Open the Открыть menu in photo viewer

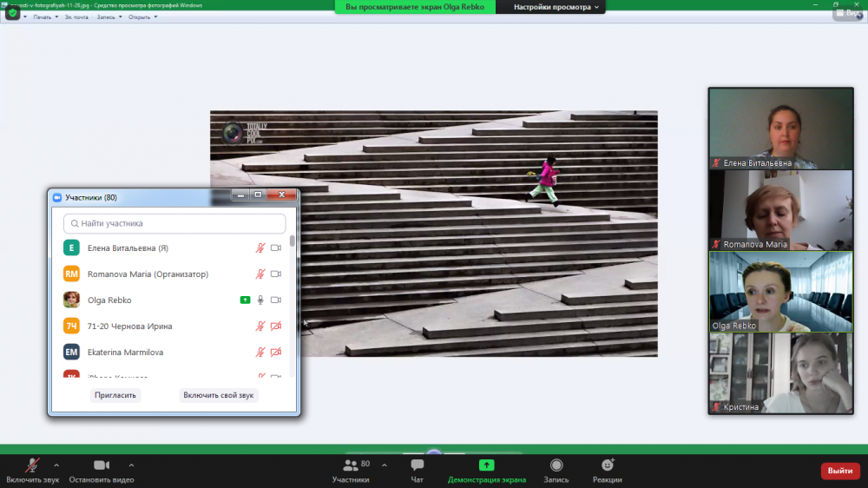(x=141, y=16)
